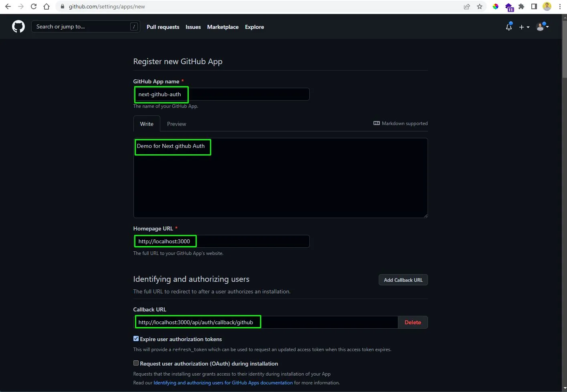Image resolution: width=567 pixels, height=392 pixels.
Task: Bookmark this page with star icon
Action: click(480, 6)
